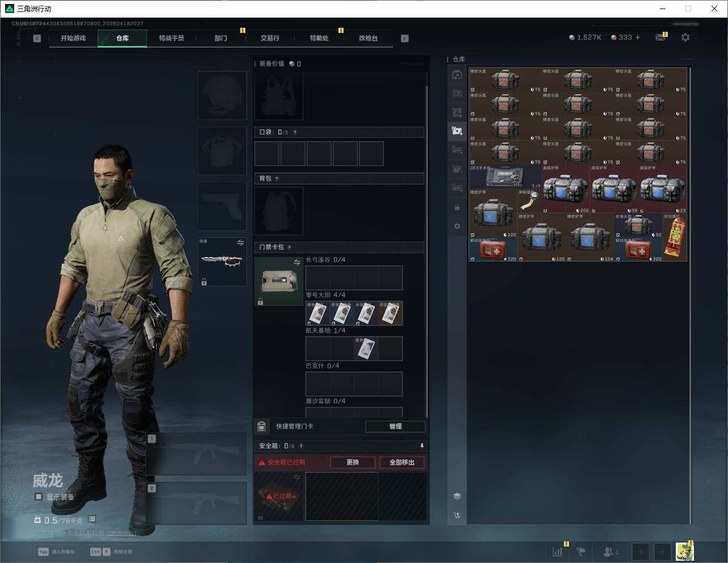This screenshot has width=728, height=563.
Task: Select the DEK item in warehouse
Action: pos(505,177)
